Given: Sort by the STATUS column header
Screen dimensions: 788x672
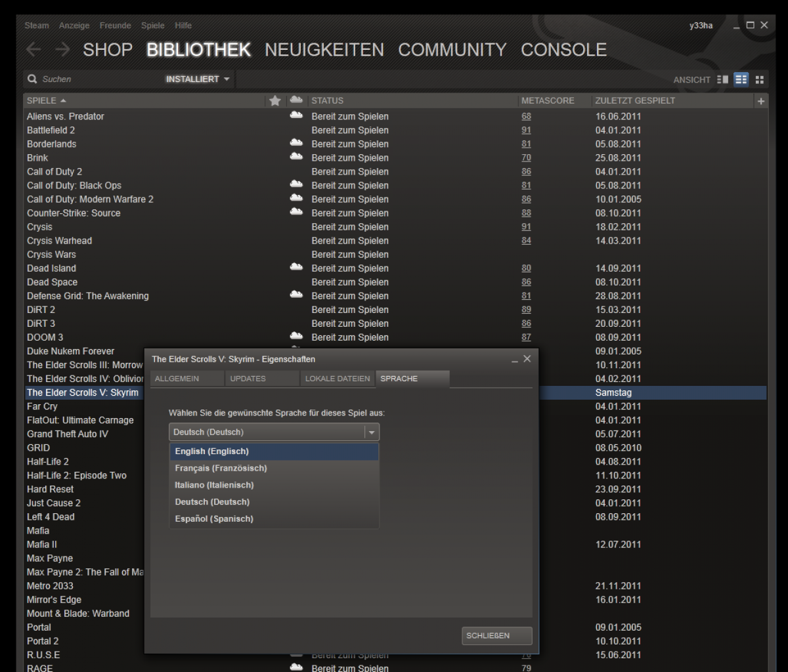Looking at the screenshot, I should coord(412,101).
